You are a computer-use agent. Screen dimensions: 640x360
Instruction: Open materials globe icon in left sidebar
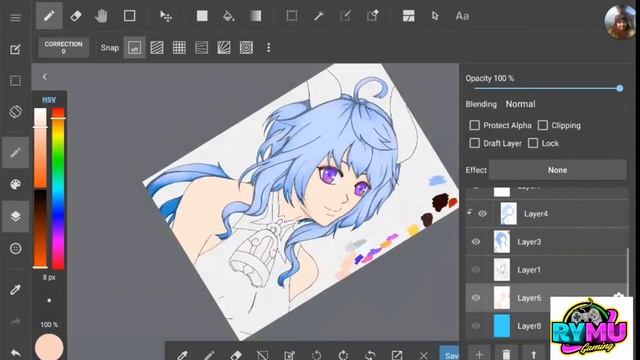(16, 248)
